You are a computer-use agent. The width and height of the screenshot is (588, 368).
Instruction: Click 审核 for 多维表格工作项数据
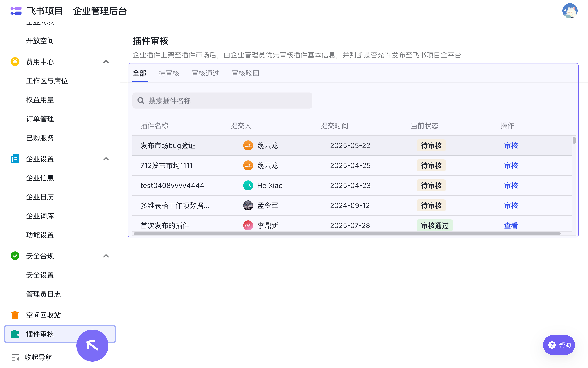click(511, 205)
